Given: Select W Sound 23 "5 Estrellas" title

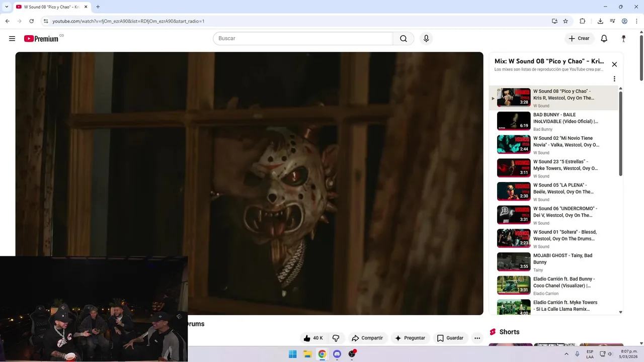Looking at the screenshot, I should point(566,165).
